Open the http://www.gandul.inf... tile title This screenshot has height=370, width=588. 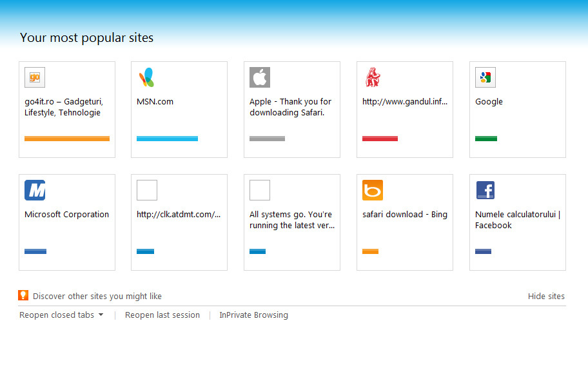[405, 102]
